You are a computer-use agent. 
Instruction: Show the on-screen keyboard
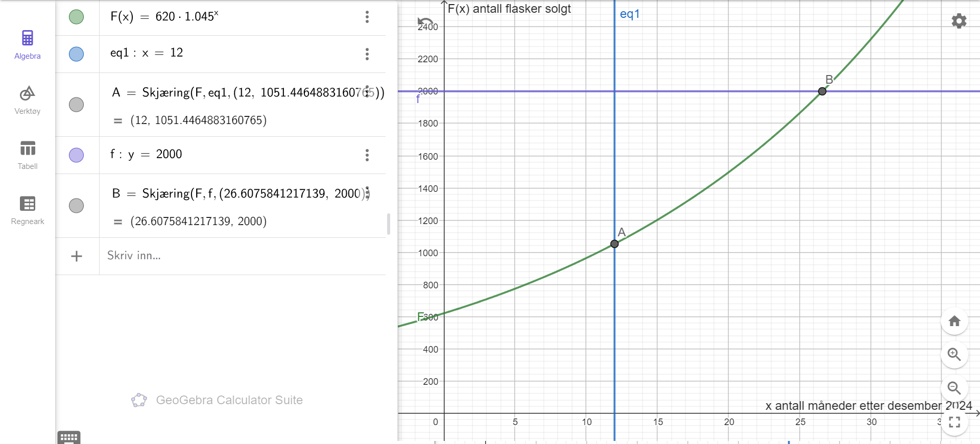(69, 437)
